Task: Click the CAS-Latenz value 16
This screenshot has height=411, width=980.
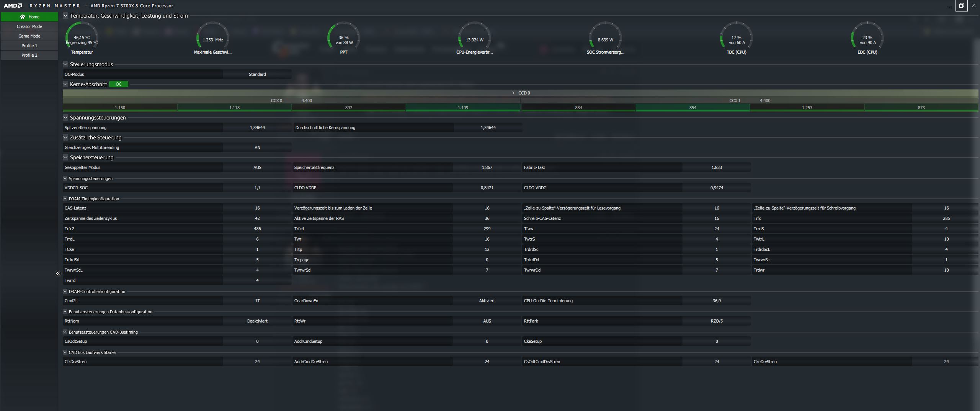Action: [257, 208]
